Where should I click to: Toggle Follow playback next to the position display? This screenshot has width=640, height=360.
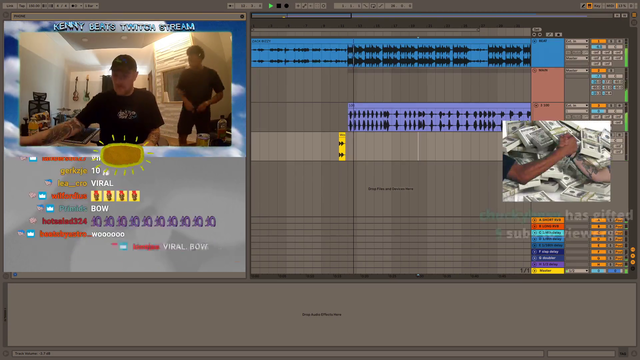point(231,6)
